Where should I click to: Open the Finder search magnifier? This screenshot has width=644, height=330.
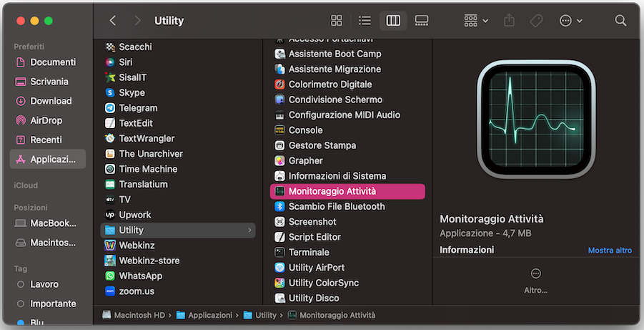coord(620,21)
